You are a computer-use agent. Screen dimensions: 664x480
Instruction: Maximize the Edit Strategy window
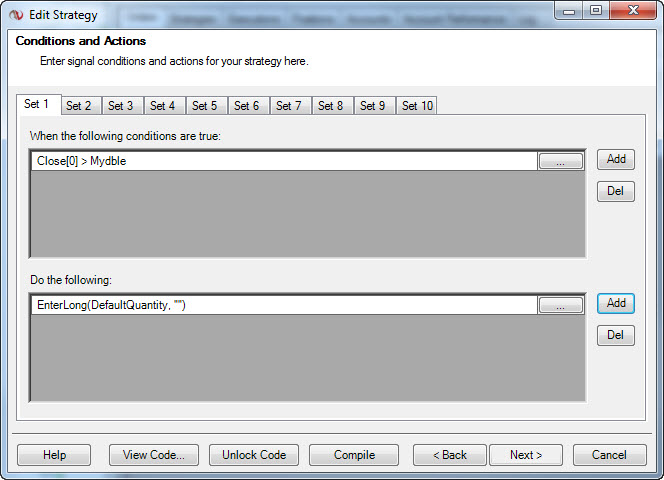point(596,11)
